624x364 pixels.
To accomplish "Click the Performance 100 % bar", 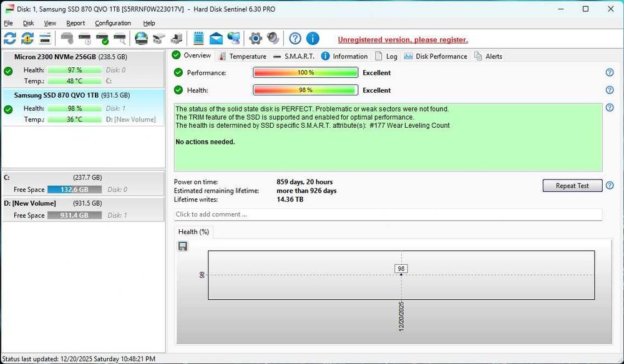I will pos(306,72).
